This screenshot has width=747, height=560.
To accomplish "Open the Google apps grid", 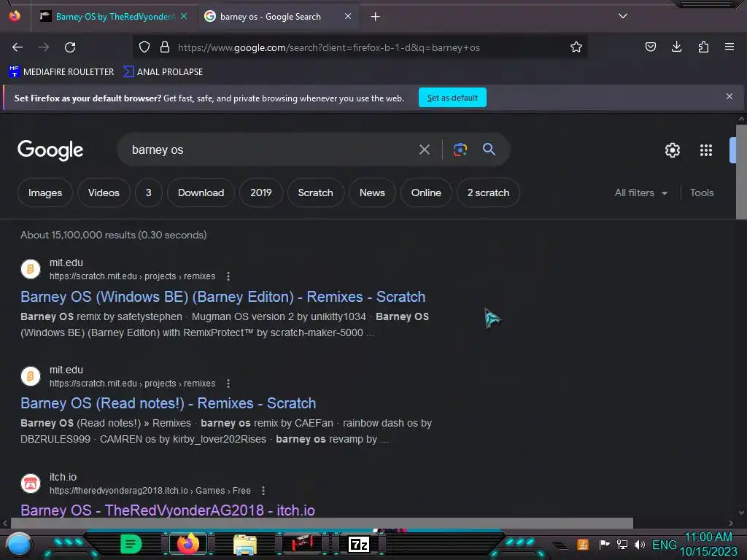I will click(x=706, y=150).
